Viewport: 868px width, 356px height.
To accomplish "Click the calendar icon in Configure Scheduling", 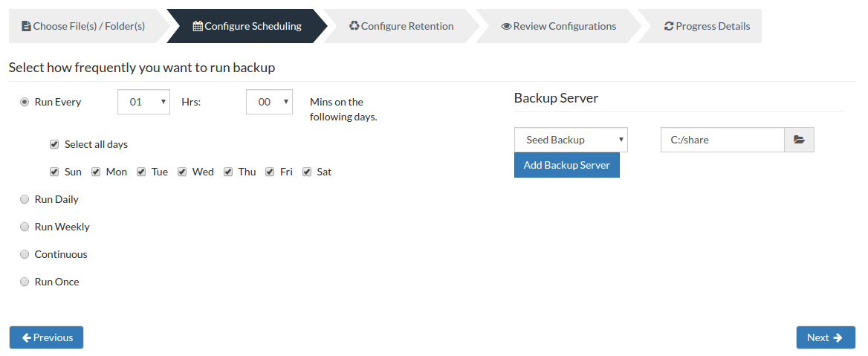I will point(198,26).
